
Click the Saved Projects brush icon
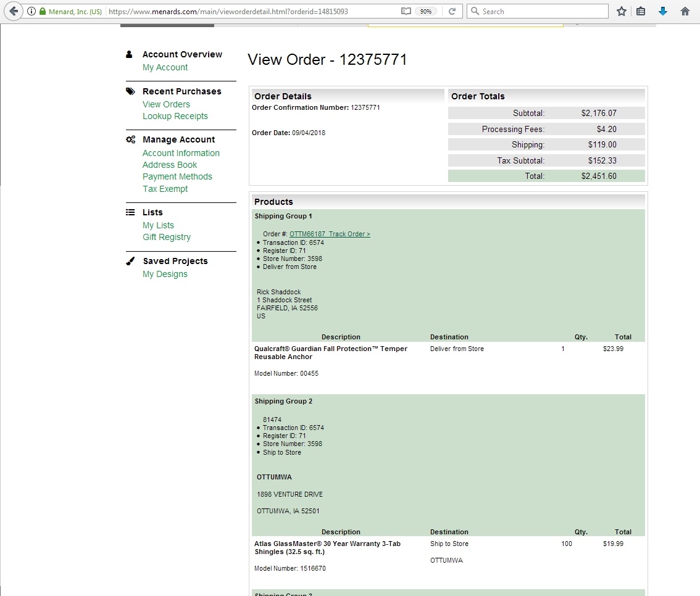tap(130, 261)
